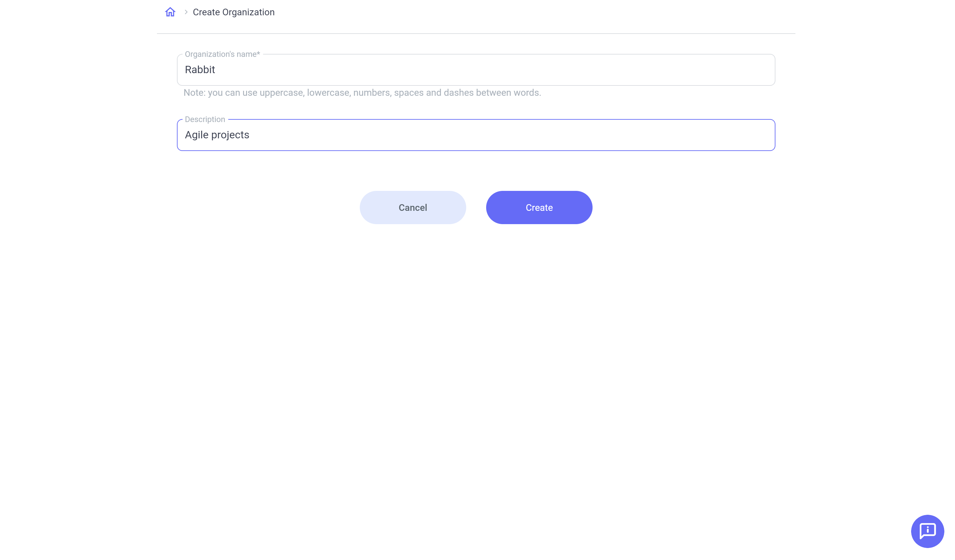Click the breadcrumb chevron separator
This screenshot has height=560, width=955.
click(186, 12)
